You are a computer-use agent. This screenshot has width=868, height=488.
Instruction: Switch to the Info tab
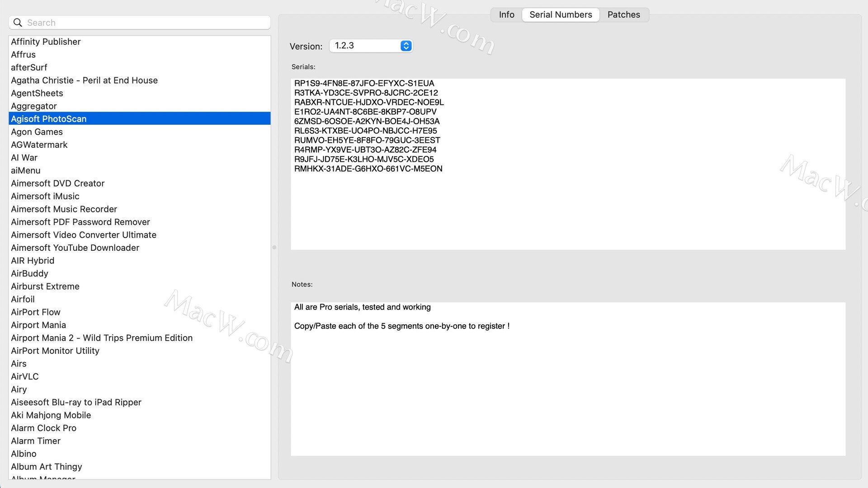506,14
